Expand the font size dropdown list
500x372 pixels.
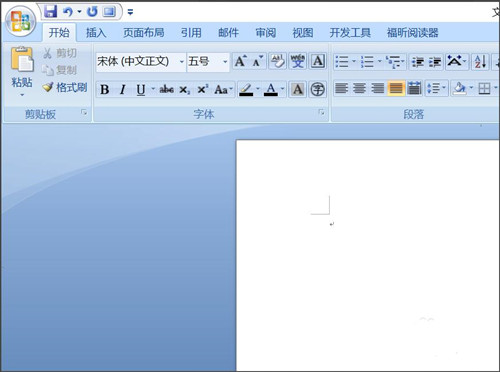click(225, 62)
